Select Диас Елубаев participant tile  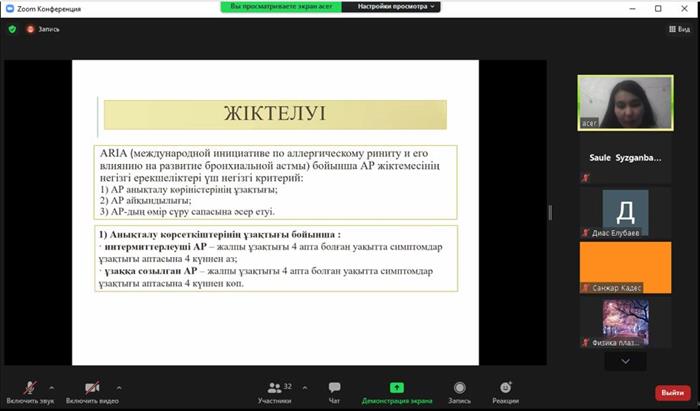(625, 213)
